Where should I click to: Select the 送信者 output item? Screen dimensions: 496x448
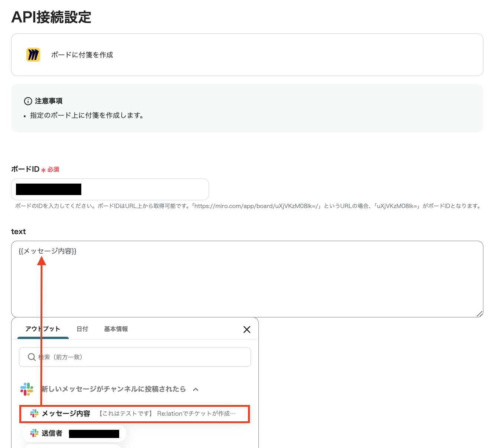pos(74,433)
